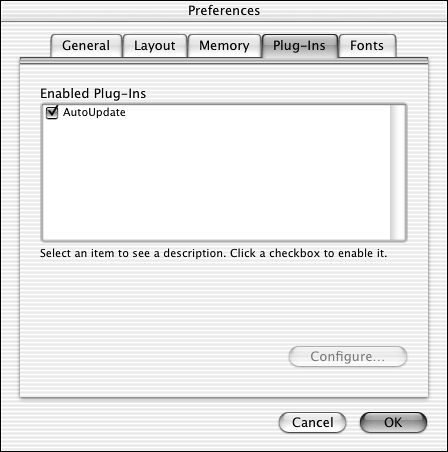The image size is (448, 452).
Task: Click the Preferences window title bar
Action: (x=224, y=11)
